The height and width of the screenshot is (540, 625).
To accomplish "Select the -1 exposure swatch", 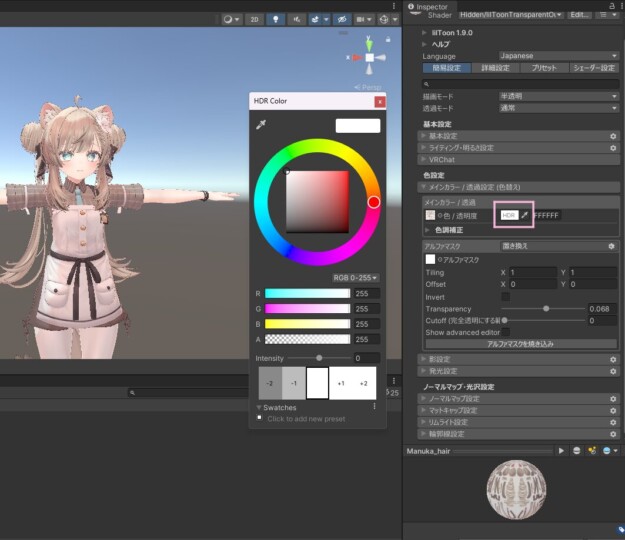I will click(294, 383).
